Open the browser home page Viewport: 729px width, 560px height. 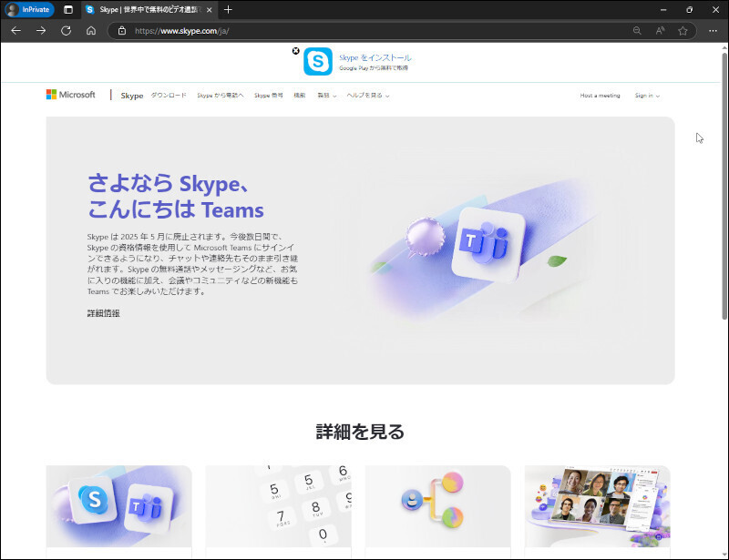click(91, 31)
